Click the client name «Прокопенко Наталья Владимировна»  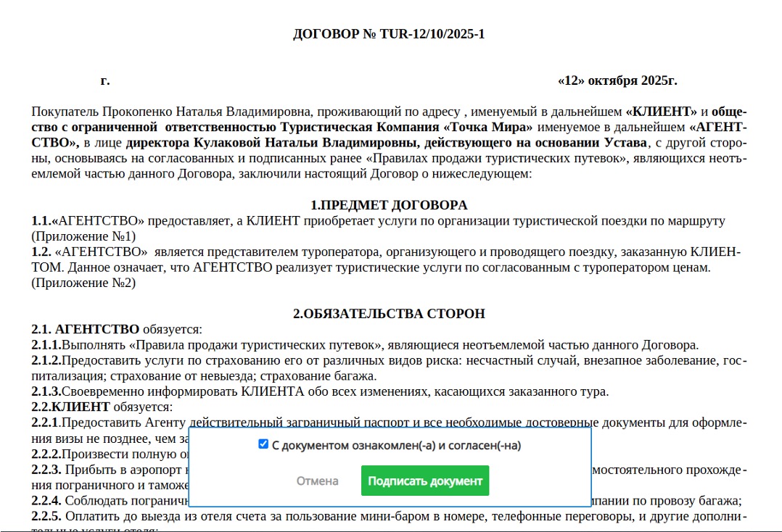click(207, 112)
